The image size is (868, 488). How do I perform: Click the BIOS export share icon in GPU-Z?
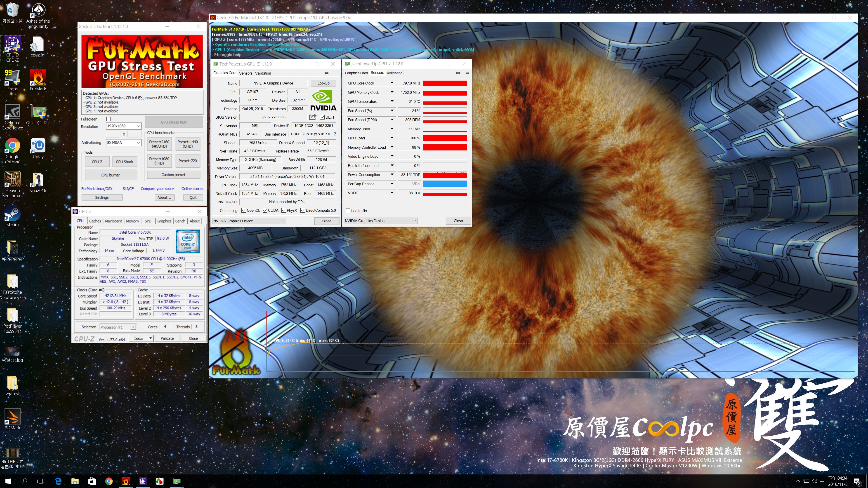[x=312, y=117]
